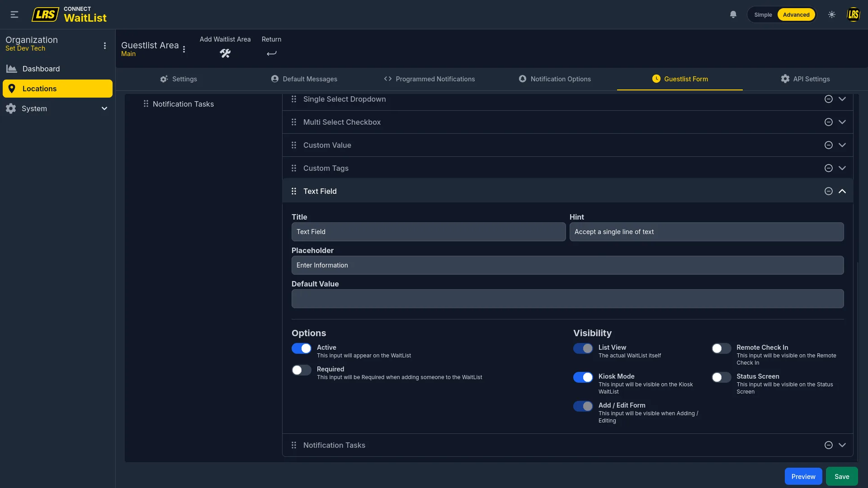The width and height of the screenshot is (868, 488).
Task: Remove the Notification Tasks form row
Action: 828,445
